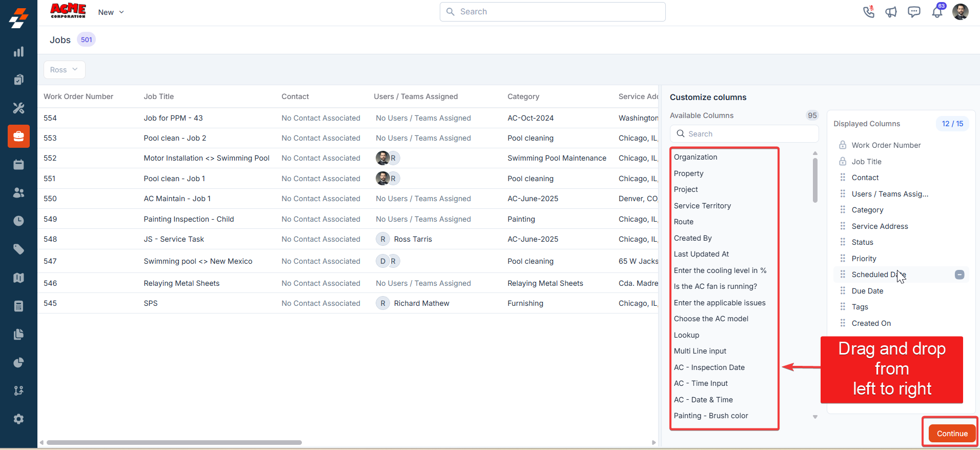
Task: Click the Service Address displayed column
Action: (x=880, y=226)
